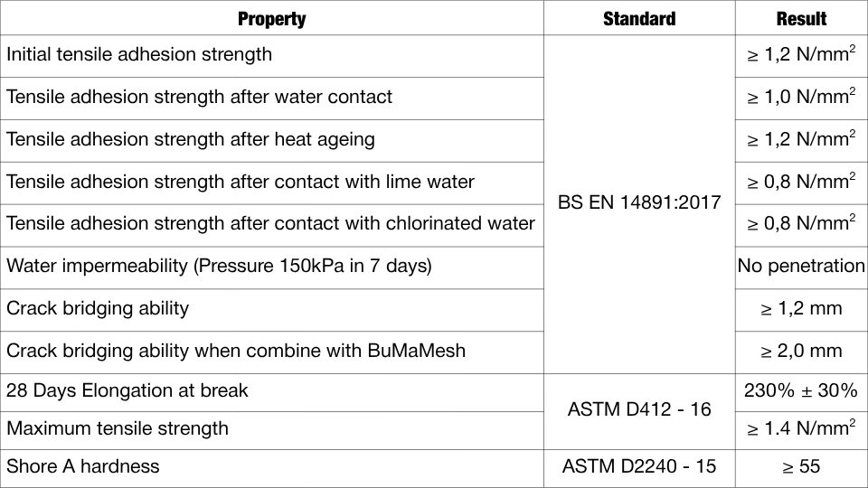
Task: Click the Result column header
Action: pyautogui.click(x=801, y=19)
